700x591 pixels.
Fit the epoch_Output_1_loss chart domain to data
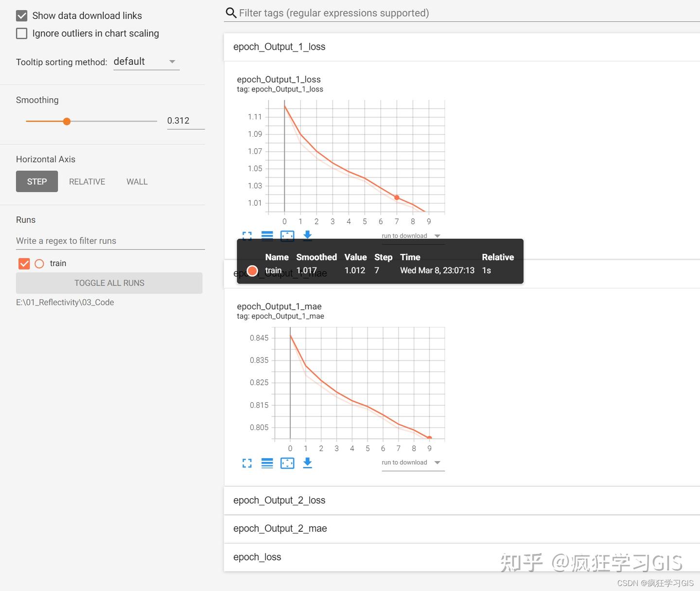(x=287, y=235)
